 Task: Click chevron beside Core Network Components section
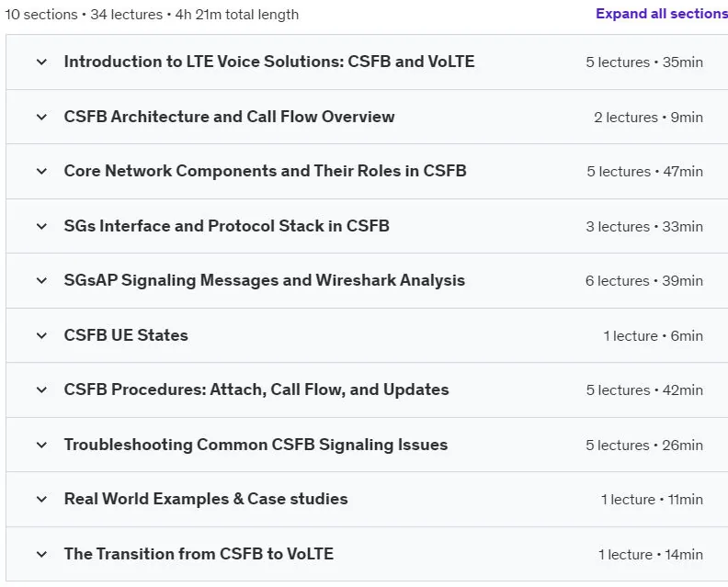coord(41,171)
